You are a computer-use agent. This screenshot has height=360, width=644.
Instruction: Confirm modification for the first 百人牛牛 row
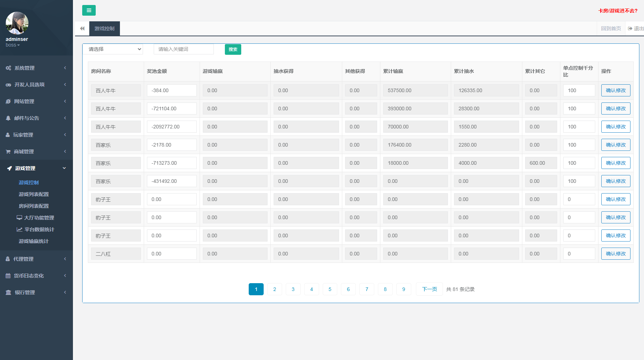616,90
